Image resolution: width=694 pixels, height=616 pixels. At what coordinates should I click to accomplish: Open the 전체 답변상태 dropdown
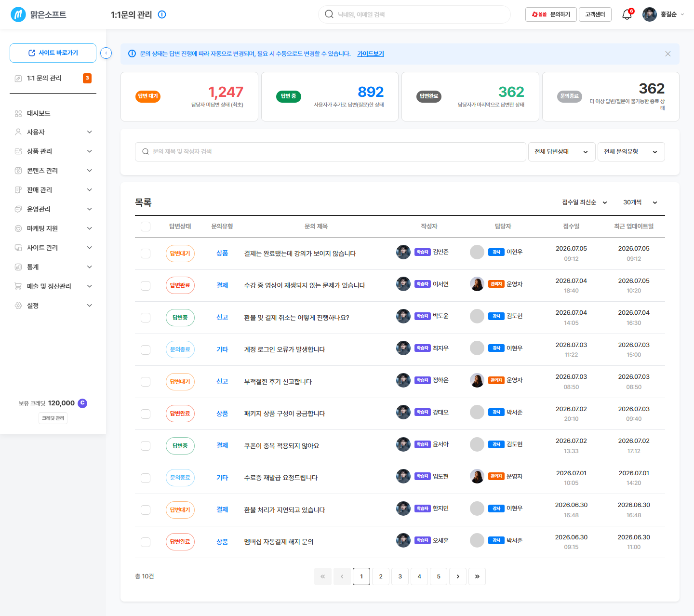[562, 152]
